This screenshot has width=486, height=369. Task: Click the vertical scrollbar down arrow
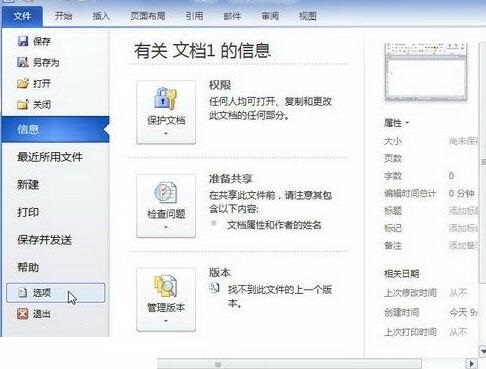pos(483,351)
